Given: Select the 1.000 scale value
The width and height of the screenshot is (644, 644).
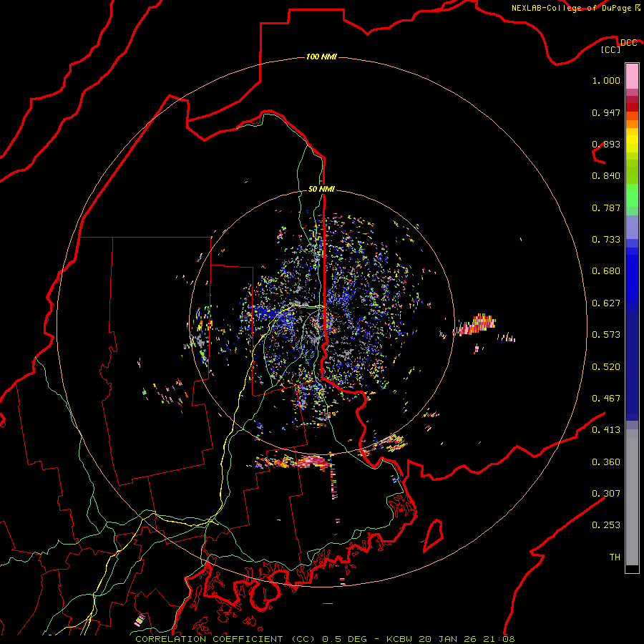Looking at the screenshot, I should tap(606, 80).
